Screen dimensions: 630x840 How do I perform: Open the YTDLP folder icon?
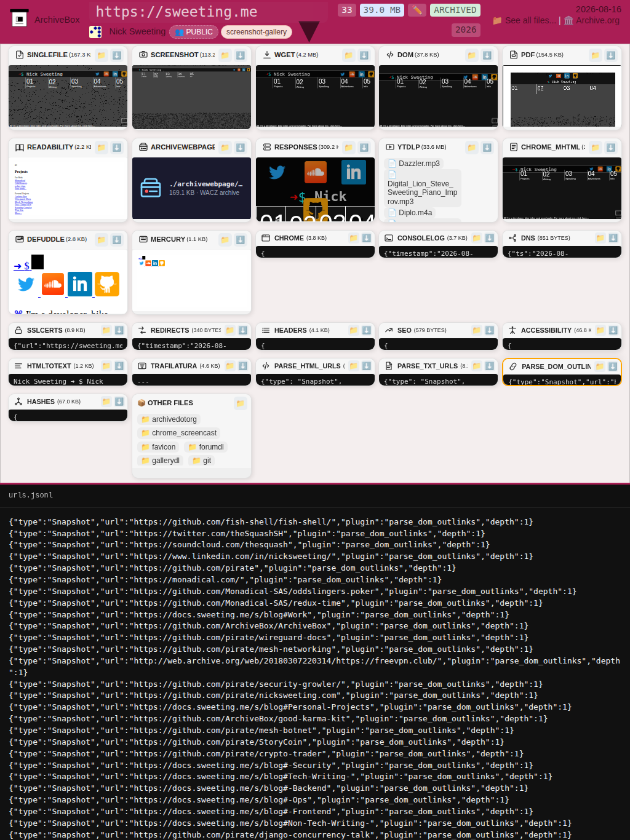(x=472, y=148)
